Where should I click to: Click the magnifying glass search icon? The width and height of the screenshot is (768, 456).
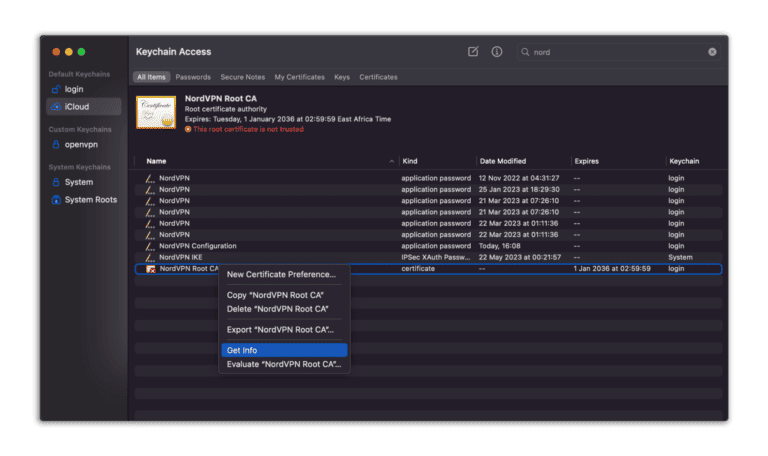[x=526, y=52]
